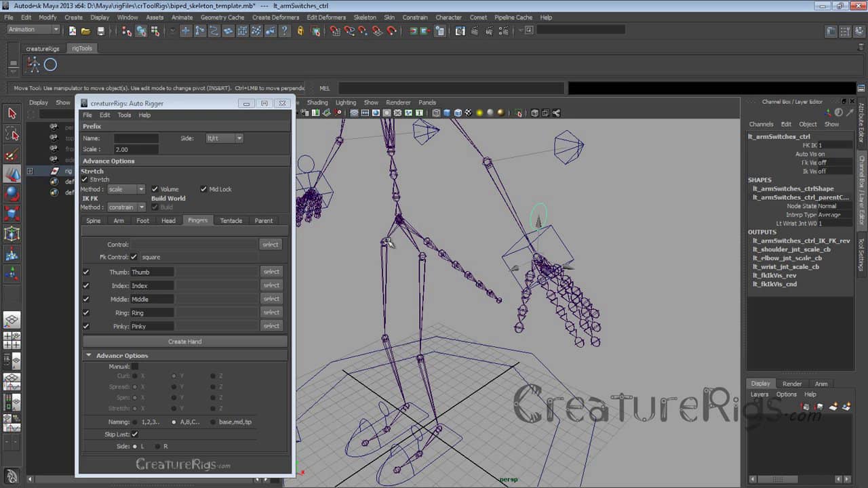The width and height of the screenshot is (868, 488).
Task: Click select button for Control field
Action: click(x=271, y=245)
